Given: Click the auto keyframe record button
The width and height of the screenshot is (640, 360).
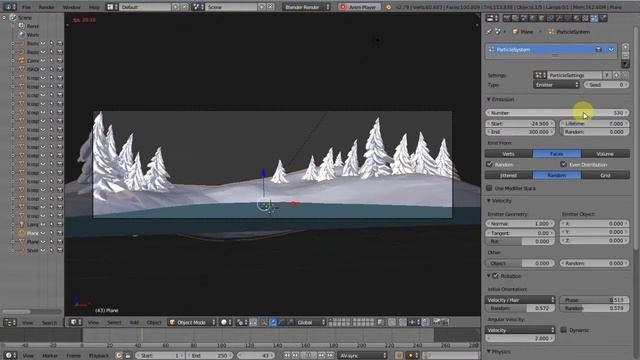Looking at the screenshot, I should point(398,355).
